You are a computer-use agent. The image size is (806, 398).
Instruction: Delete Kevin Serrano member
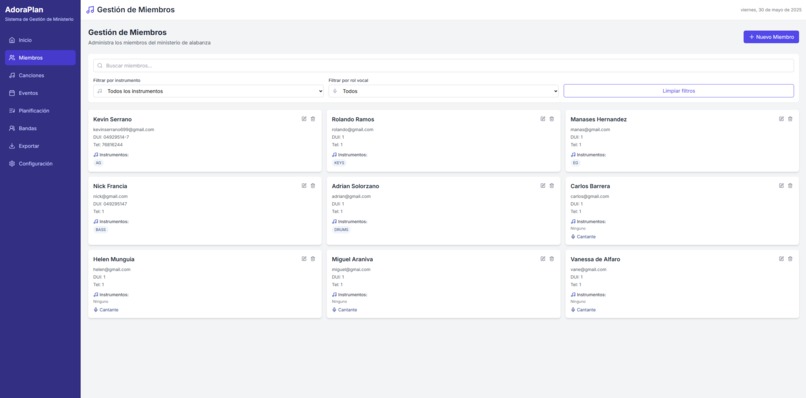tap(313, 119)
